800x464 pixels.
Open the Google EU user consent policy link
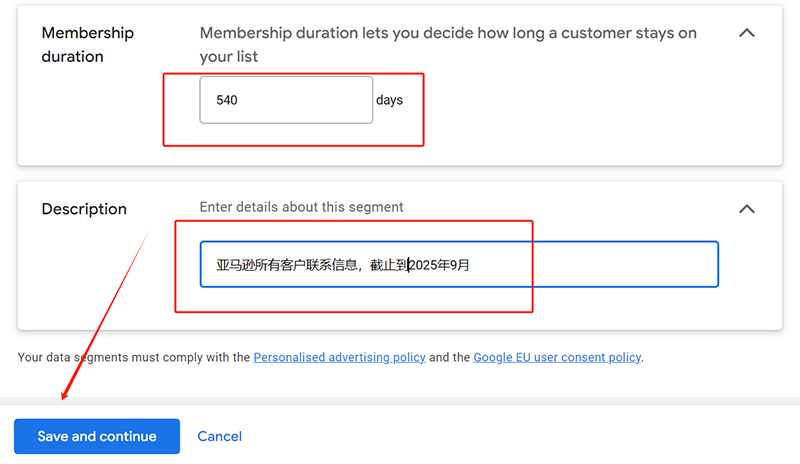557,357
